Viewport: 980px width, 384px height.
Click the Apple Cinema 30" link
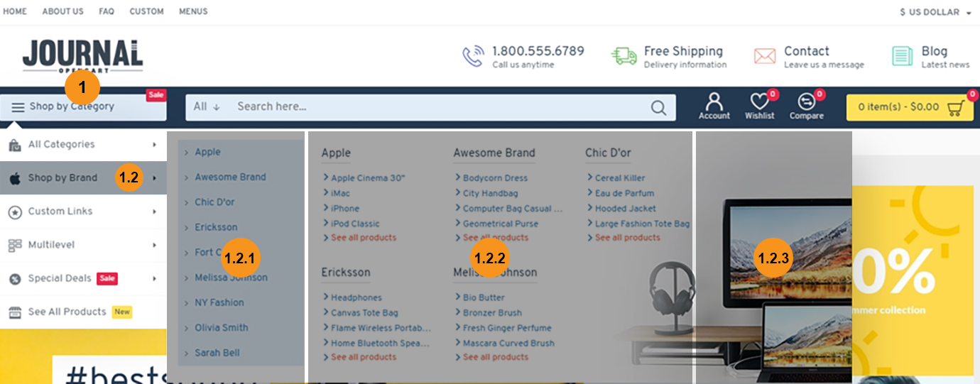pos(368,178)
